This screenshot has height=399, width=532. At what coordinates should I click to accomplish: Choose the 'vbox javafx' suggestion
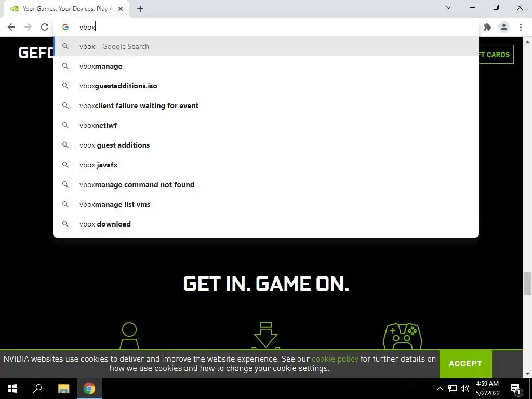coord(266,165)
